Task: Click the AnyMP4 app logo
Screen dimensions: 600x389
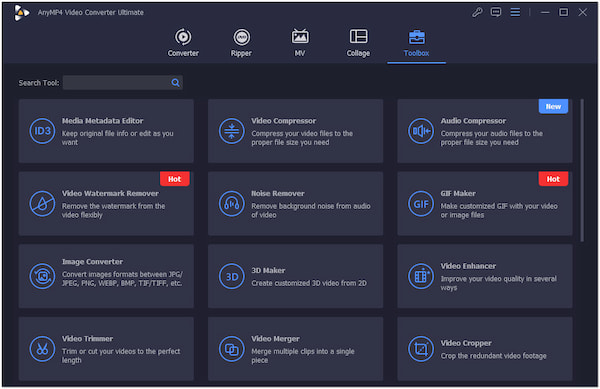Action: (x=21, y=13)
